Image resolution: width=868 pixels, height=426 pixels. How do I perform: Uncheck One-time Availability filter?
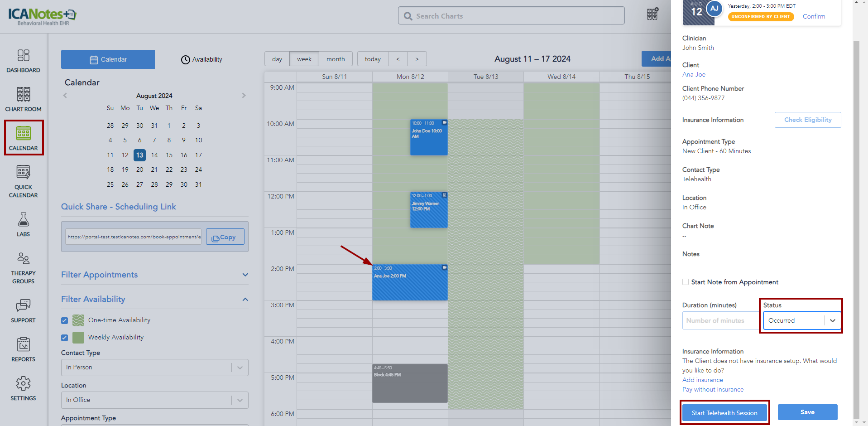tap(64, 320)
